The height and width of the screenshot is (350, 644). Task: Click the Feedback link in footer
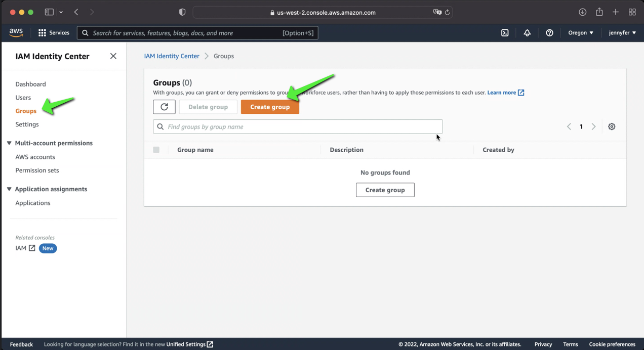[x=21, y=344]
